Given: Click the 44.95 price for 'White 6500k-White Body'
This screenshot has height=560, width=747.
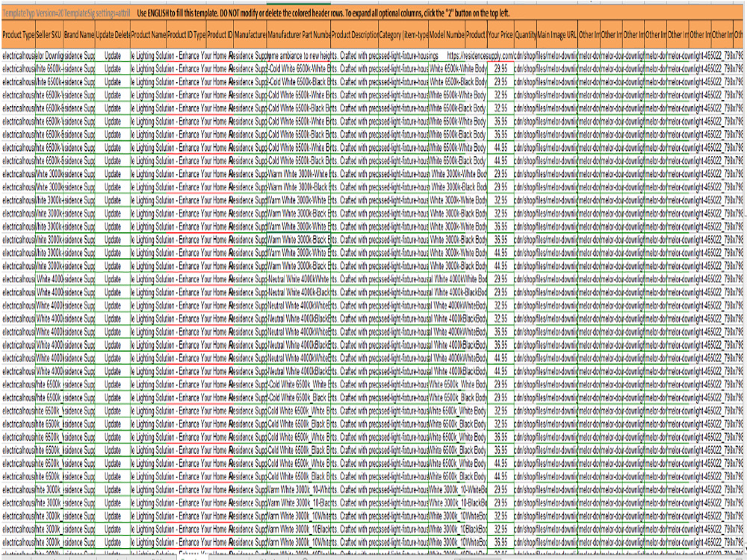Looking at the screenshot, I should coord(500,148).
